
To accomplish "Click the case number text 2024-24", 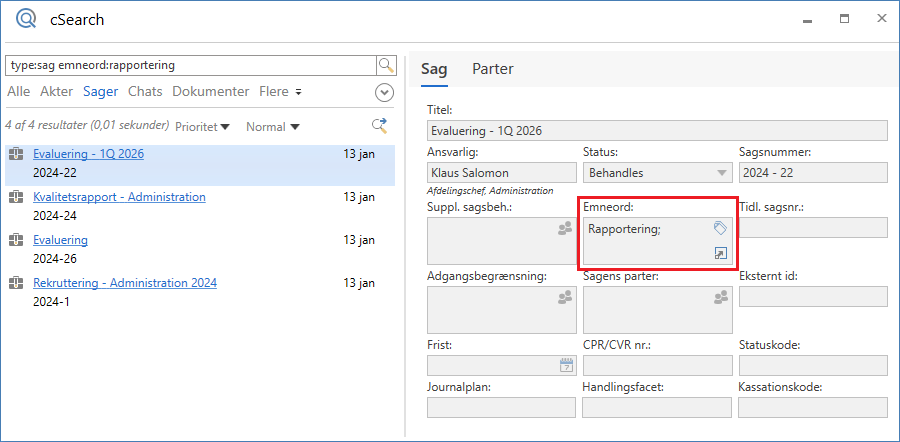I will pyautogui.click(x=55, y=216).
